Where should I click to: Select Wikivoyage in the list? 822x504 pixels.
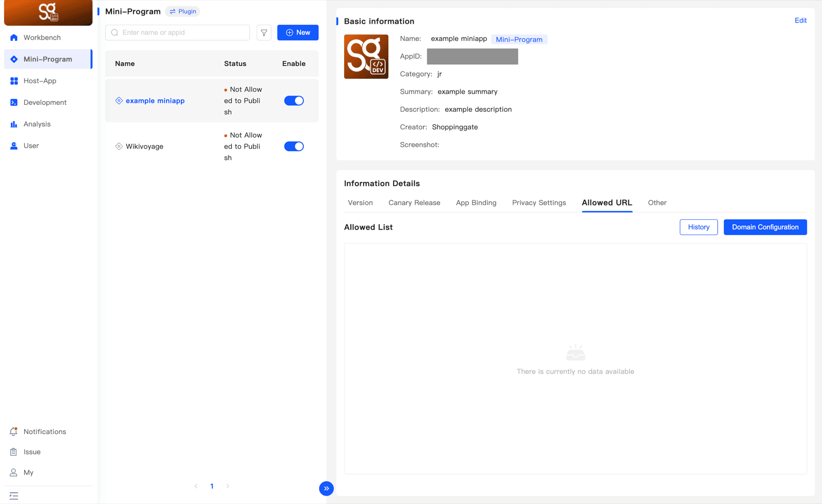click(x=144, y=146)
